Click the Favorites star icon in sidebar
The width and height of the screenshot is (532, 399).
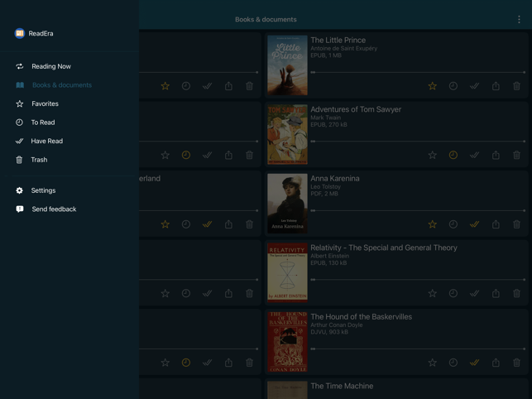coord(20,103)
